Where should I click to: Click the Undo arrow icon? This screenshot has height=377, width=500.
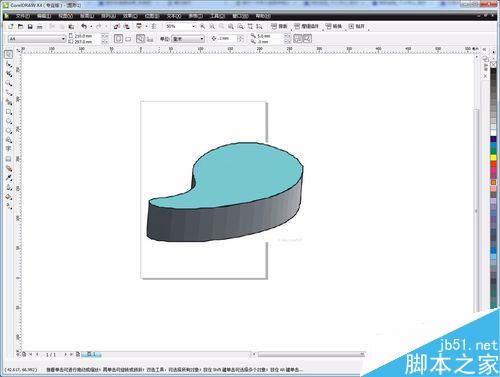point(84,26)
